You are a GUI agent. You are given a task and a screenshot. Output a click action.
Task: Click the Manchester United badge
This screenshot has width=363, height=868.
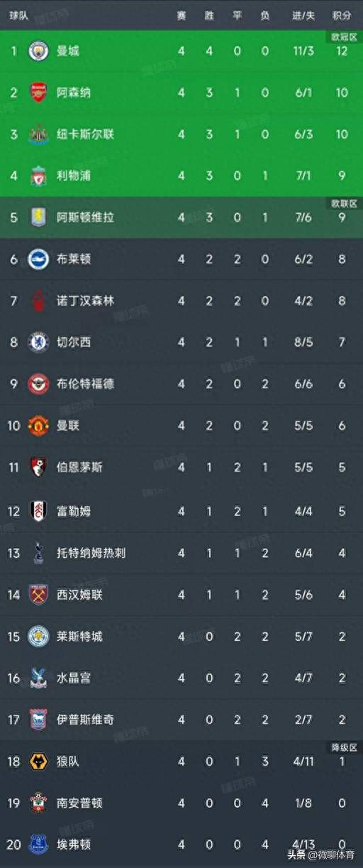click(x=38, y=426)
